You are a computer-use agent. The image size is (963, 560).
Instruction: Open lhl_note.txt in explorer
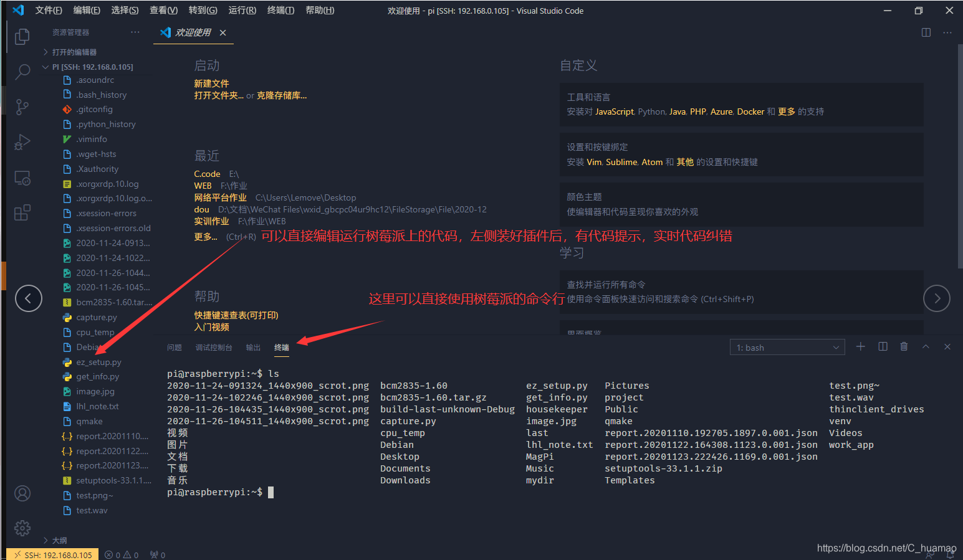click(97, 406)
